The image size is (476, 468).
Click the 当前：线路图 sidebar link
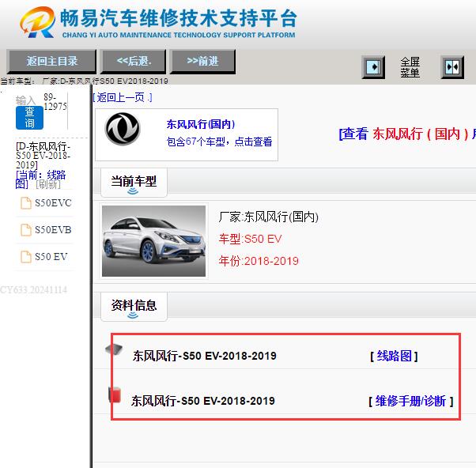click(40, 179)
